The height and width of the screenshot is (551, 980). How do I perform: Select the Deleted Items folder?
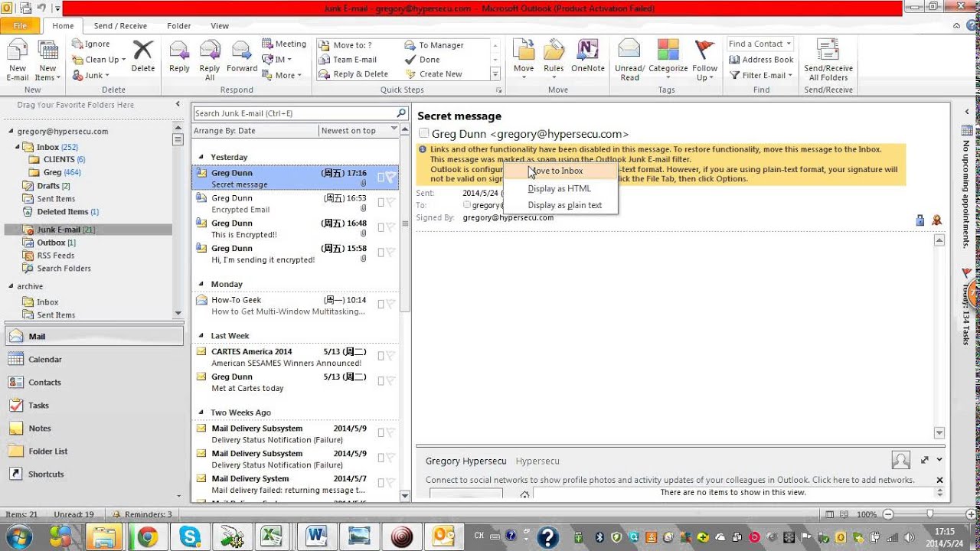[67, 212]
